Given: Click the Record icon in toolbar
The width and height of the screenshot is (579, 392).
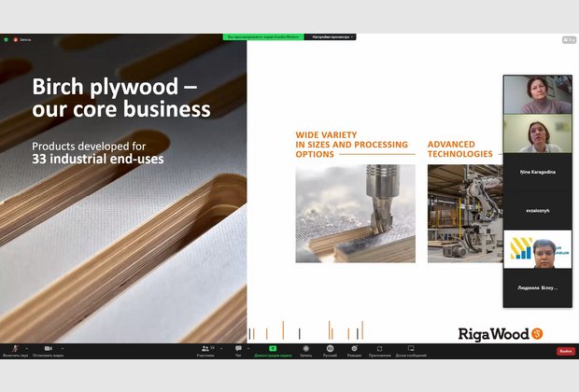Looking at the screenshot, I should pos(304,348).
